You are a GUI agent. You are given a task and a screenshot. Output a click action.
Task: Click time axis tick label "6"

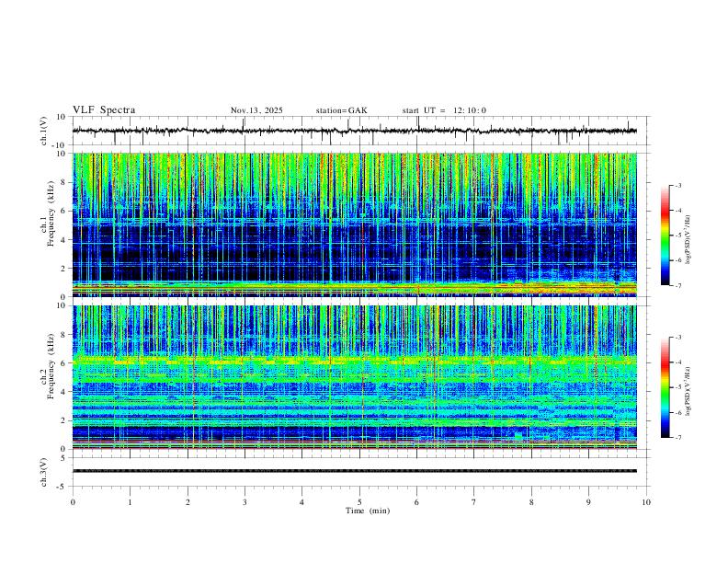click(417, 502)
